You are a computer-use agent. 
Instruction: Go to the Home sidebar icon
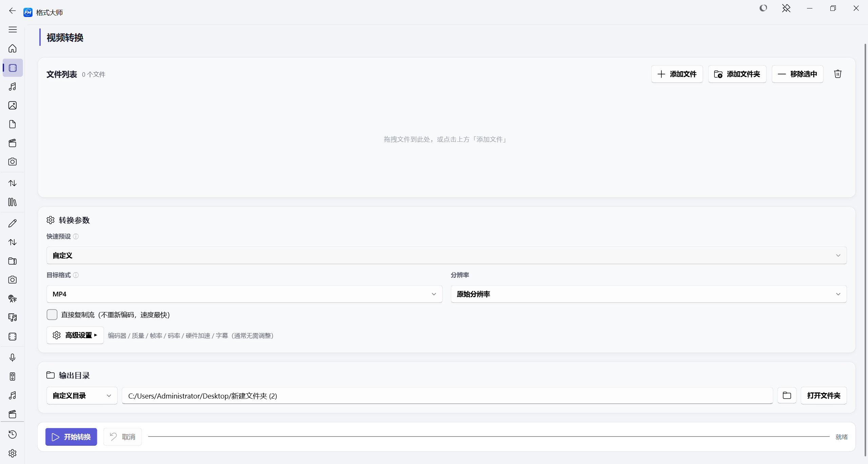coord(13,49)
